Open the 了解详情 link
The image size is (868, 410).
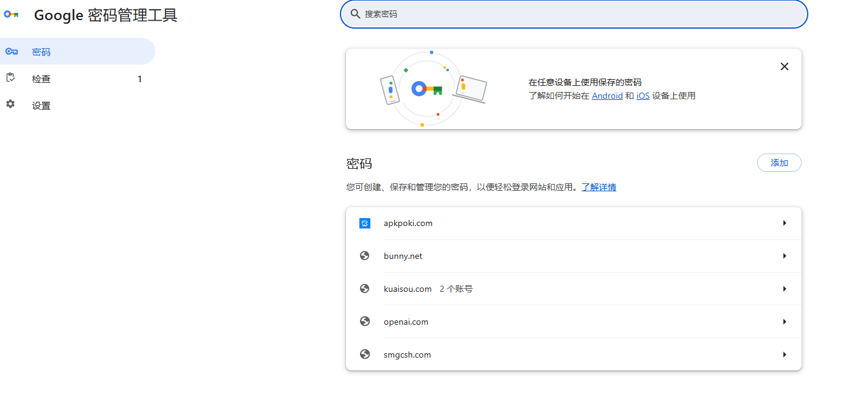tap(599, 187)
